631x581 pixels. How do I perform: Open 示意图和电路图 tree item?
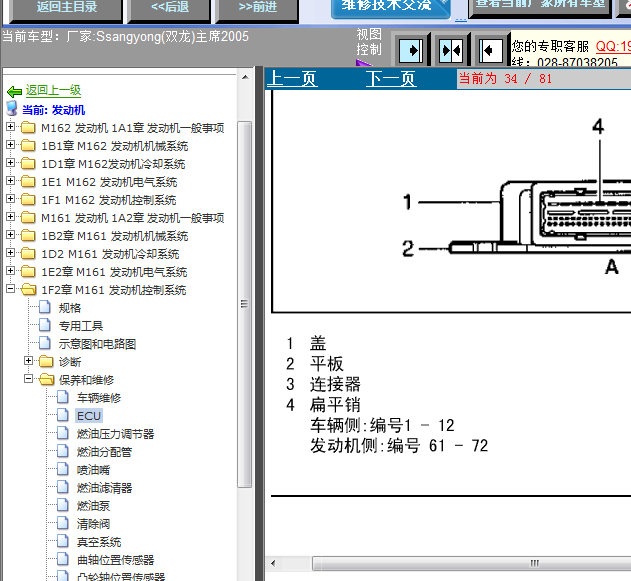[97, 344]
